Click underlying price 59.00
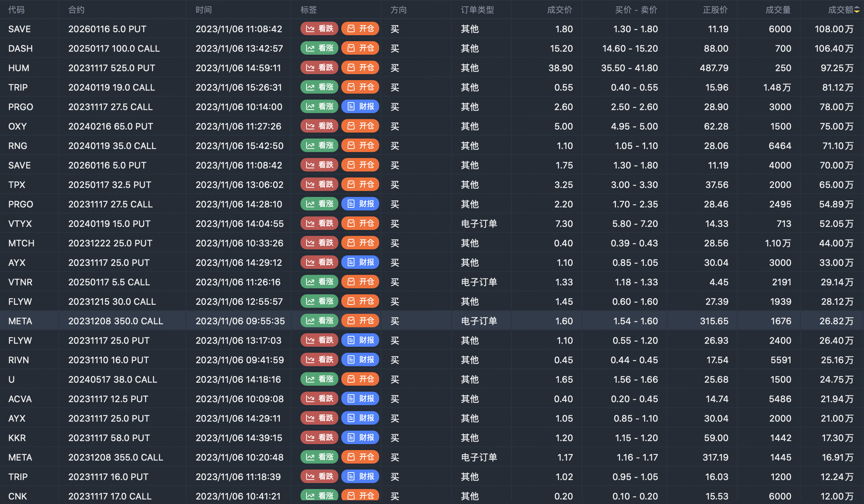Viewport: 864px width, 504px height. pyautogui.click(x=716, y=438)
